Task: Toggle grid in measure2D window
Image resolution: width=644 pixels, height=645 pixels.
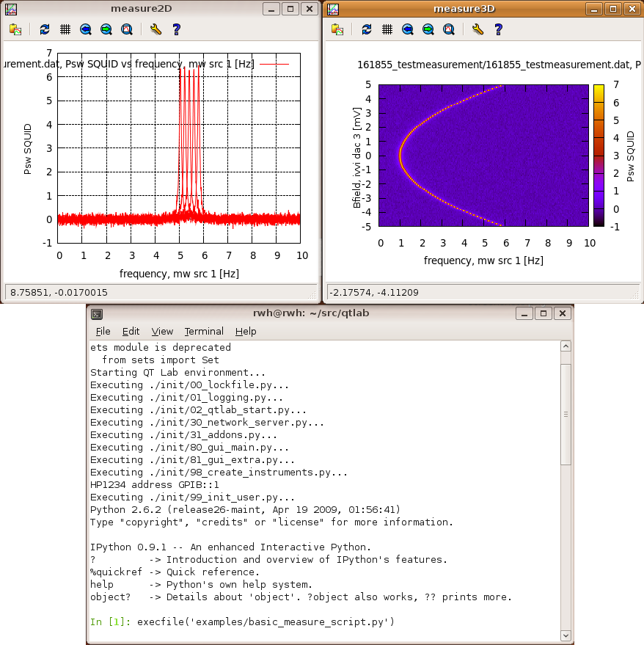Action: [x=65, y=29]
